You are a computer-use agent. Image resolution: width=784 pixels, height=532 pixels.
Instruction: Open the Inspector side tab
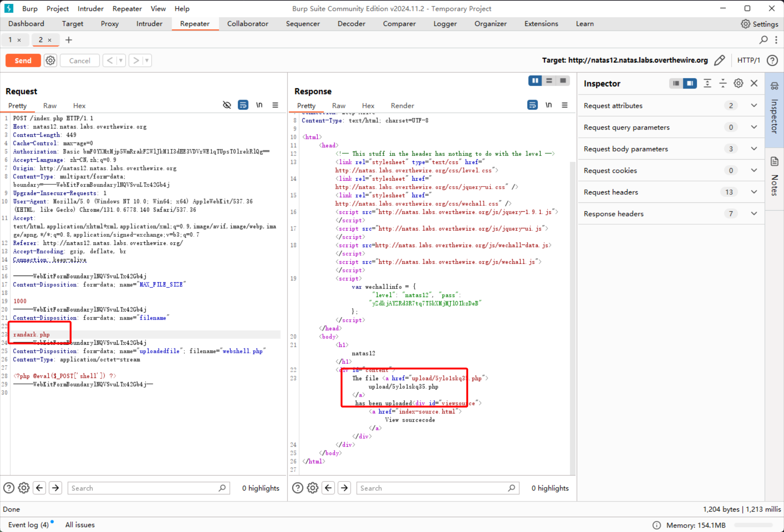click(774, 109)
